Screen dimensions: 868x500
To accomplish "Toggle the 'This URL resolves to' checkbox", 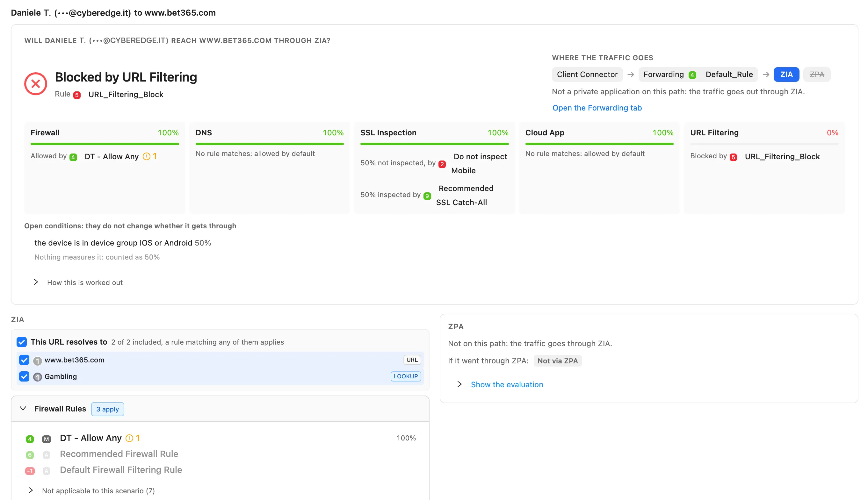I will click(22, 342).
